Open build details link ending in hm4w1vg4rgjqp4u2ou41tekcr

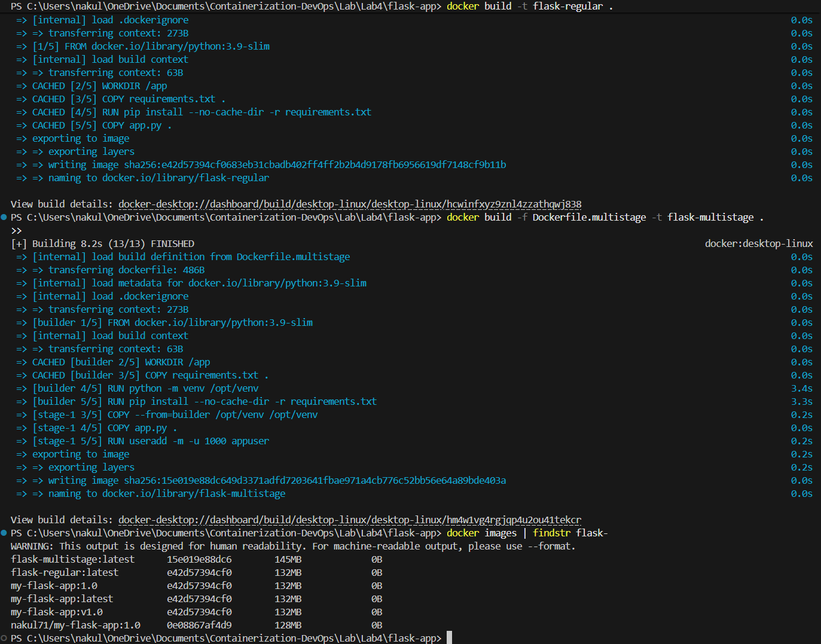(349, 520)
